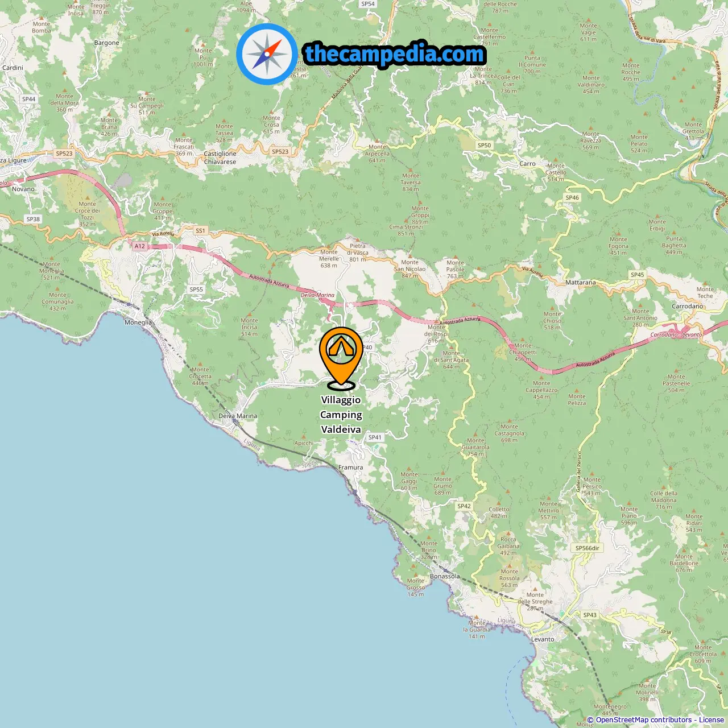728x728 pixels.
Task: Click the SP523 road shield near Castiglione
Action: (280, 152)
